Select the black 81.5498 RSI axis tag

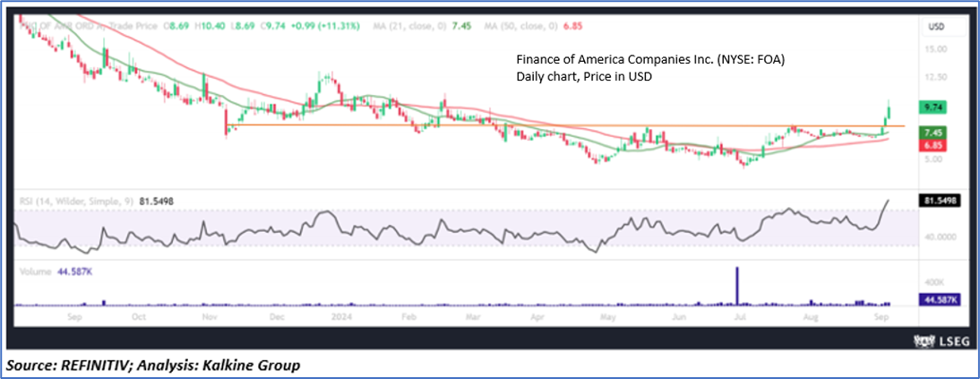pyautogui.click(x=941, y=201)
